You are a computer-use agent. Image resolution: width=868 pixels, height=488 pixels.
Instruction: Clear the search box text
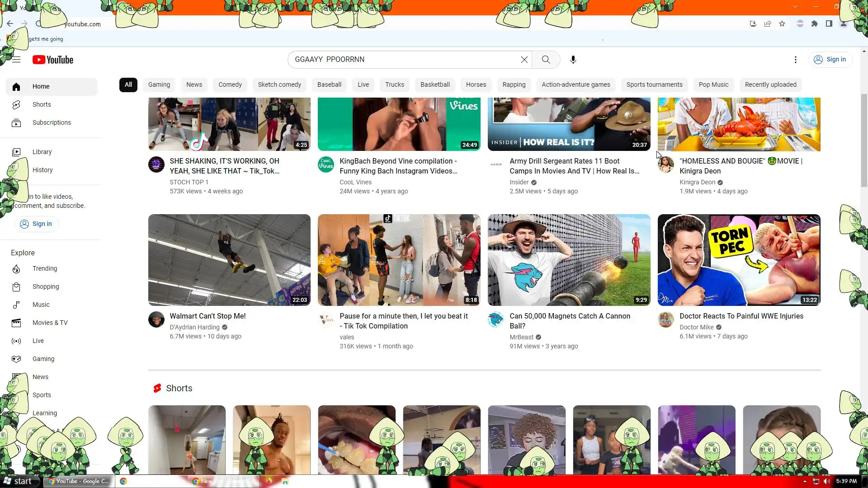524,60
